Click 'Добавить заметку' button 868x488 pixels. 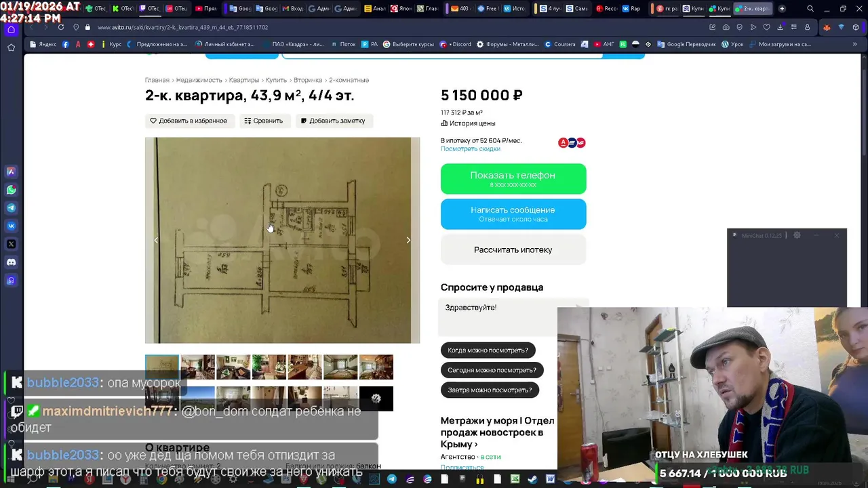pyautogui.click(x=333, y=121)
